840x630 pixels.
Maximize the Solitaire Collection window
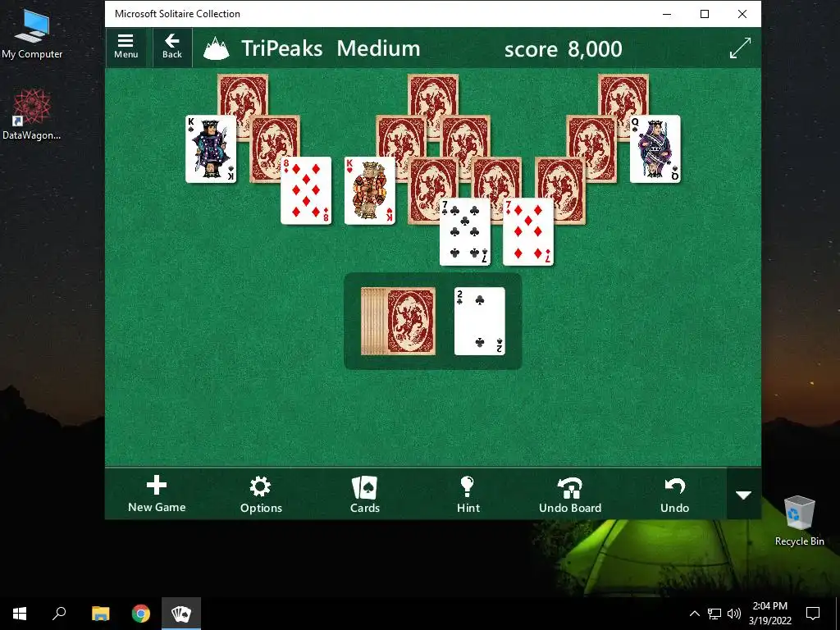point(705,14)
